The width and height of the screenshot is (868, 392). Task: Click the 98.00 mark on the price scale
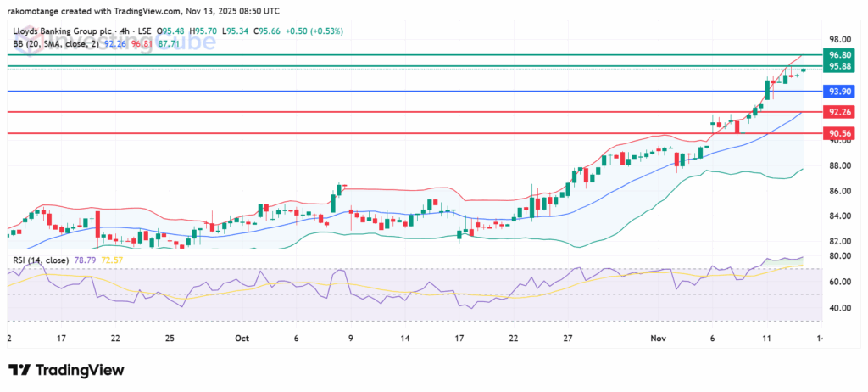[x=839, y=40]
